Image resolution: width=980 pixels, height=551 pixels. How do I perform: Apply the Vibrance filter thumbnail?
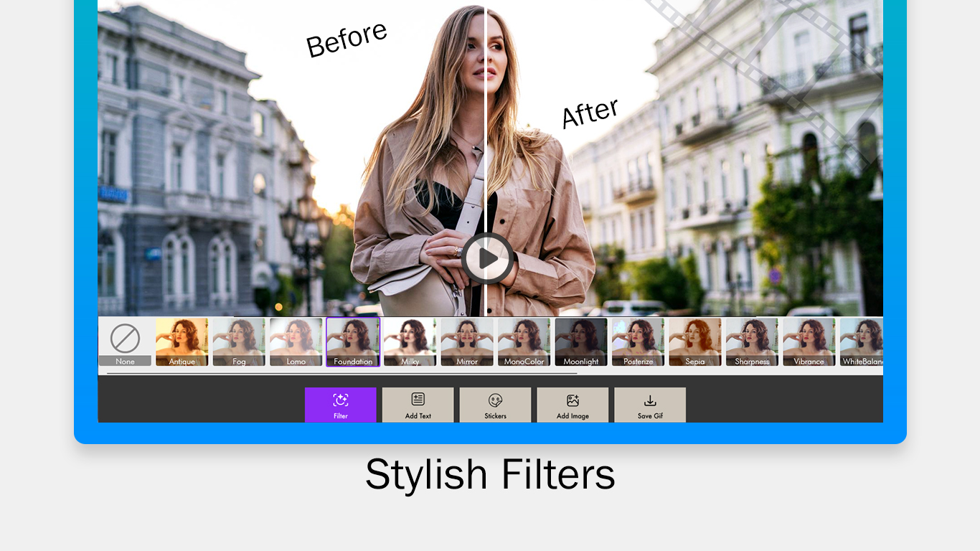click(x=809, y=342)
